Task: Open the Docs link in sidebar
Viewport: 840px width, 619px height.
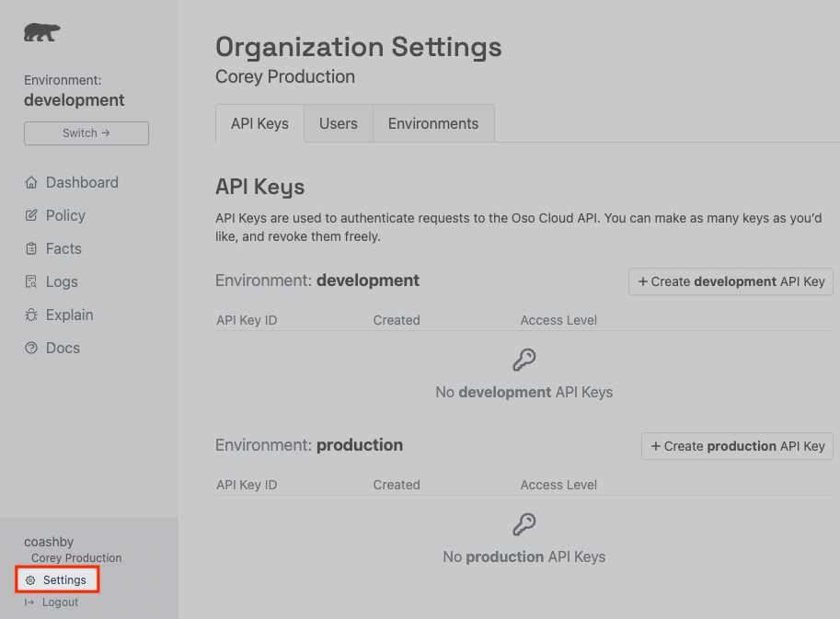Action: click(63, 348)
